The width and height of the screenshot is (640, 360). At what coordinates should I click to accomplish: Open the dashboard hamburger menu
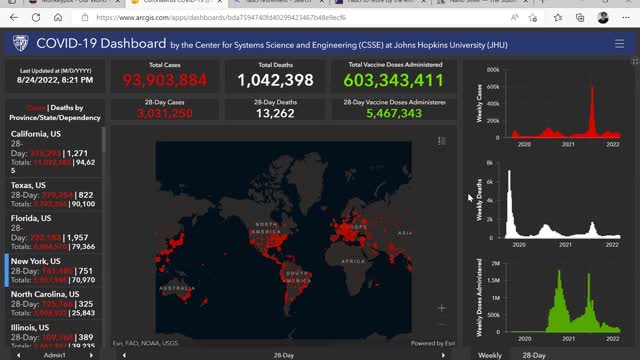(x=619, y=44)
